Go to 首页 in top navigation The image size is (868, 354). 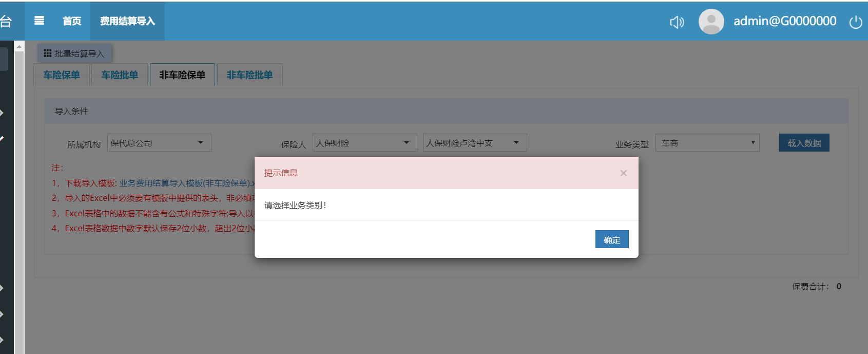(72, 21)
